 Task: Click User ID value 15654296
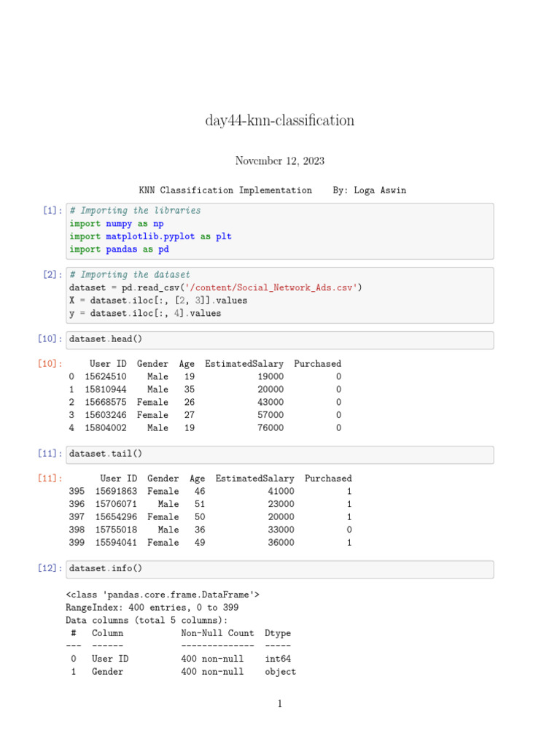pos(116,517)
